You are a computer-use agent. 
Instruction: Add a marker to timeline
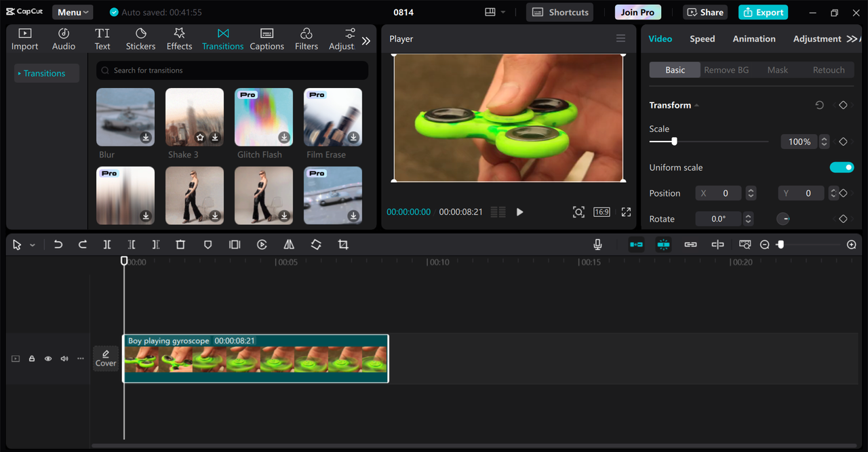coord(208,245)
